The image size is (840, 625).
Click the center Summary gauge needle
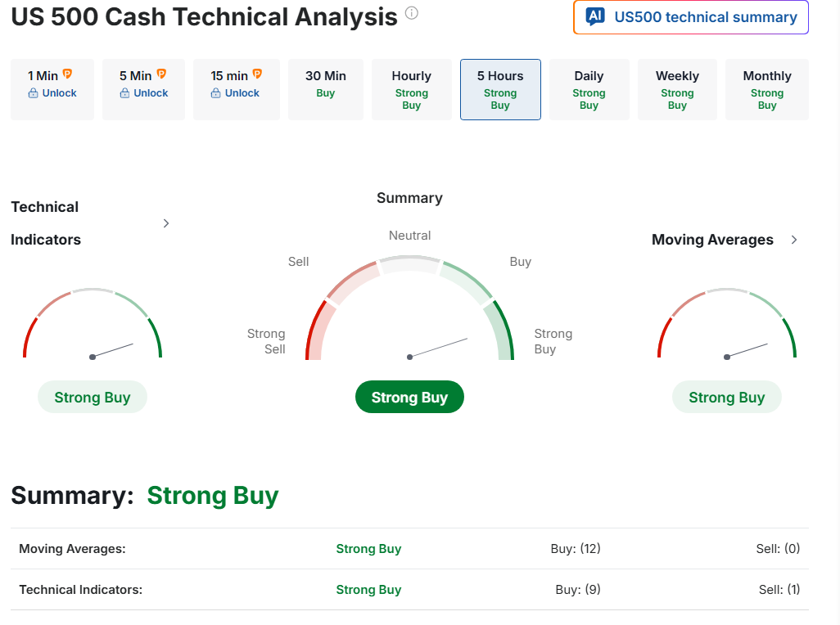438,348
